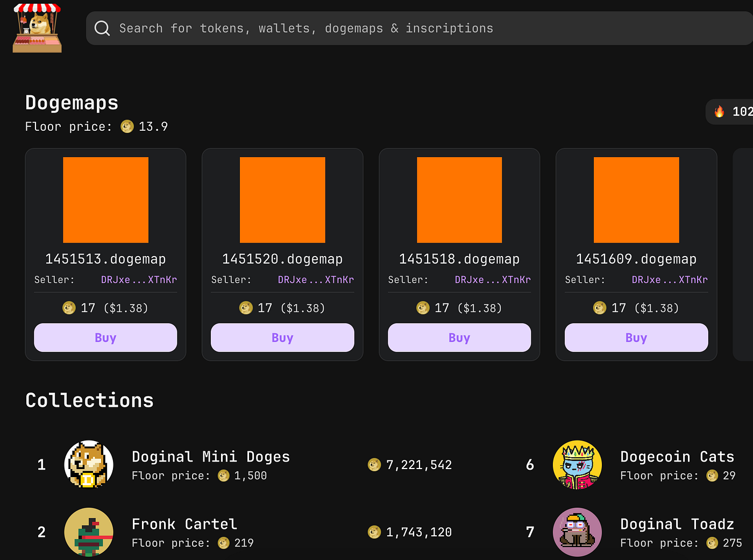Buy 1451518.dogemap

click(x=459, y=338)
